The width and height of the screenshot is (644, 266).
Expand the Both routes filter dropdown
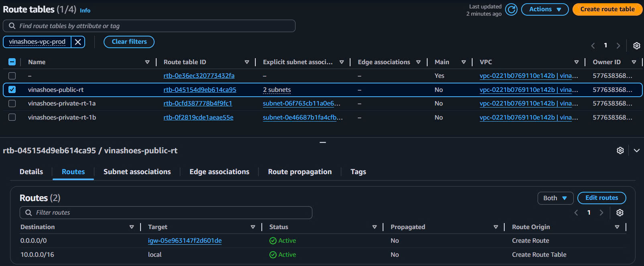click(x=555, y=198)
